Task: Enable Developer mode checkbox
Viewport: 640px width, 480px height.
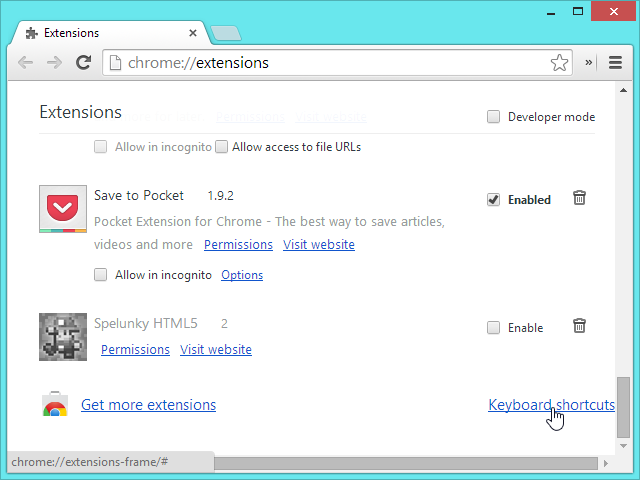Action: (x=493, y=117)
